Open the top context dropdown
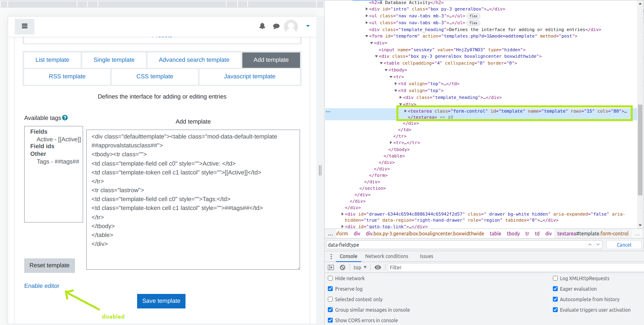 tap(360, 267)
